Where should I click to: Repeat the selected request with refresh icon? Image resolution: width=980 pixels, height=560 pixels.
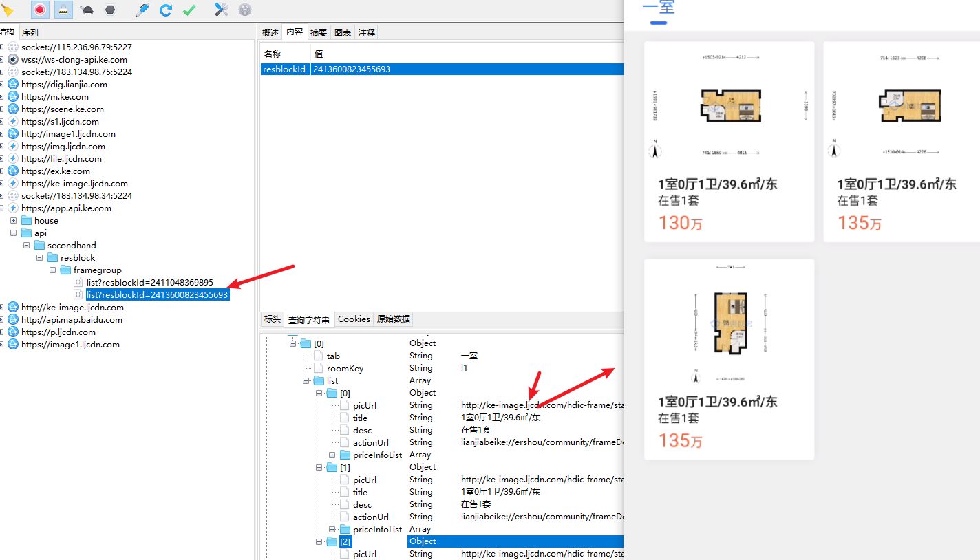166,10
